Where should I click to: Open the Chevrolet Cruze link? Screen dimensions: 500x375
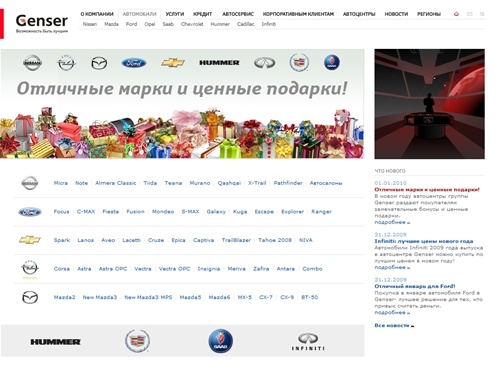pyautogui.click(x=156, y=240)
